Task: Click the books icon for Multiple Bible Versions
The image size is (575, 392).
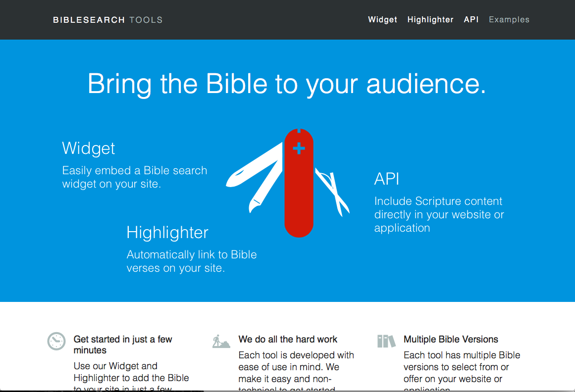Action: [x=386, y=341]
